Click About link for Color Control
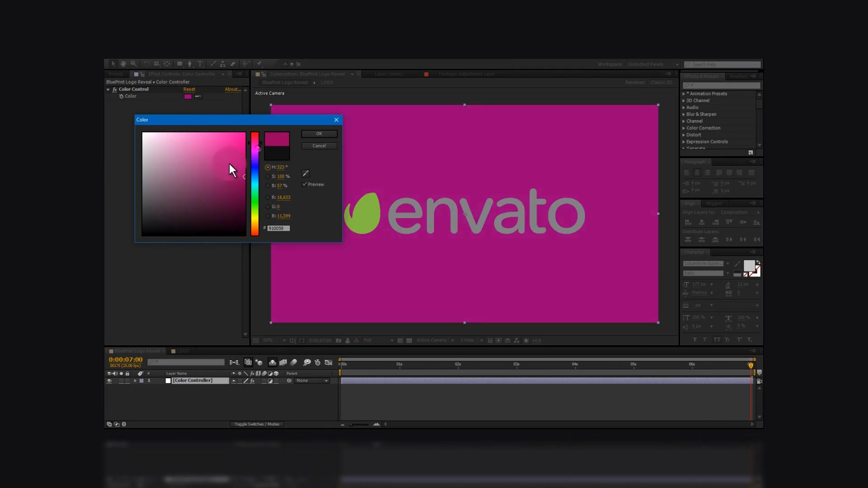 (x=233, y=89)
